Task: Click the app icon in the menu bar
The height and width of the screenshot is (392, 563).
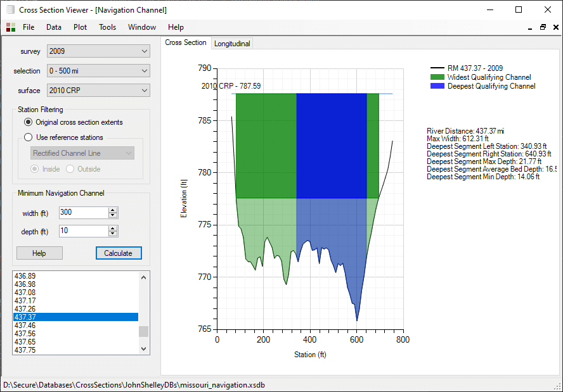Action: [x=11, y=27]
